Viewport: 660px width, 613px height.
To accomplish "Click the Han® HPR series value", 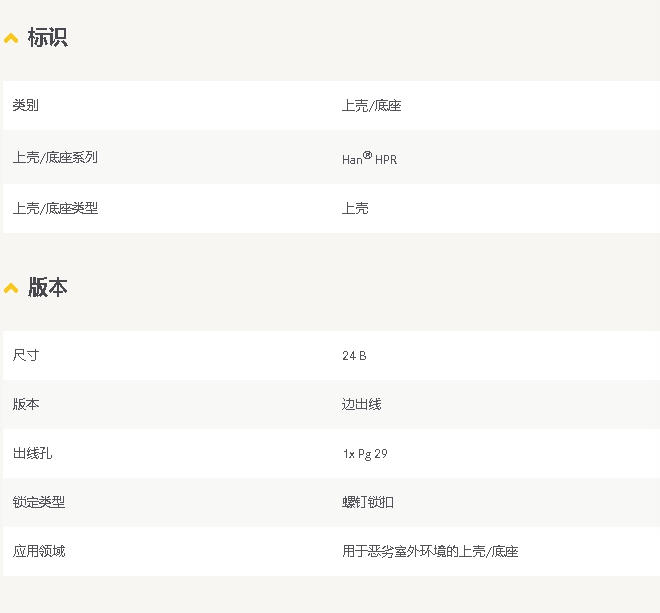I will click(369, 159).
